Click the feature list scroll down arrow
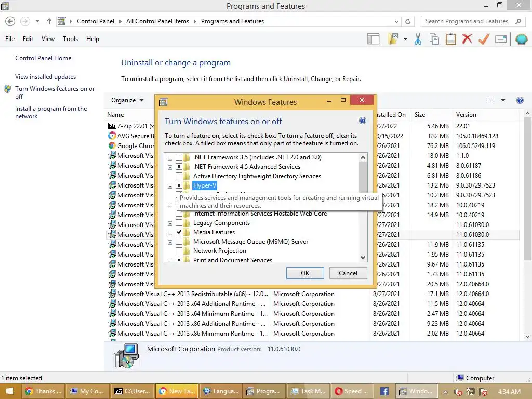This screenshot has height=399, width=532. [x=363, y=258]
